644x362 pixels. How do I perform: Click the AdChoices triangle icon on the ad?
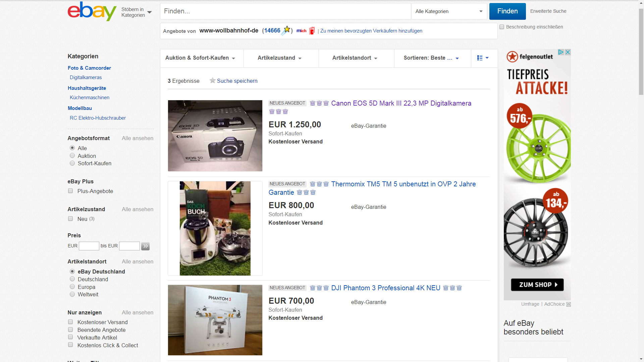coord(561,52)
